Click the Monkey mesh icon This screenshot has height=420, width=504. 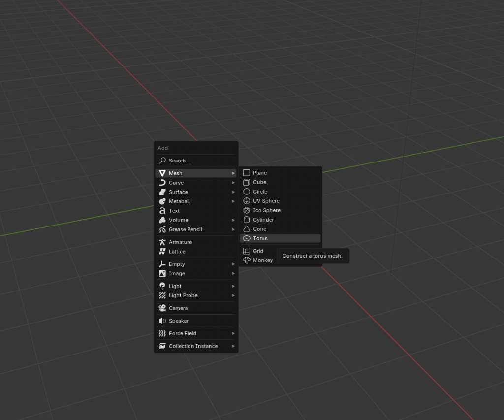coord(247,260)
